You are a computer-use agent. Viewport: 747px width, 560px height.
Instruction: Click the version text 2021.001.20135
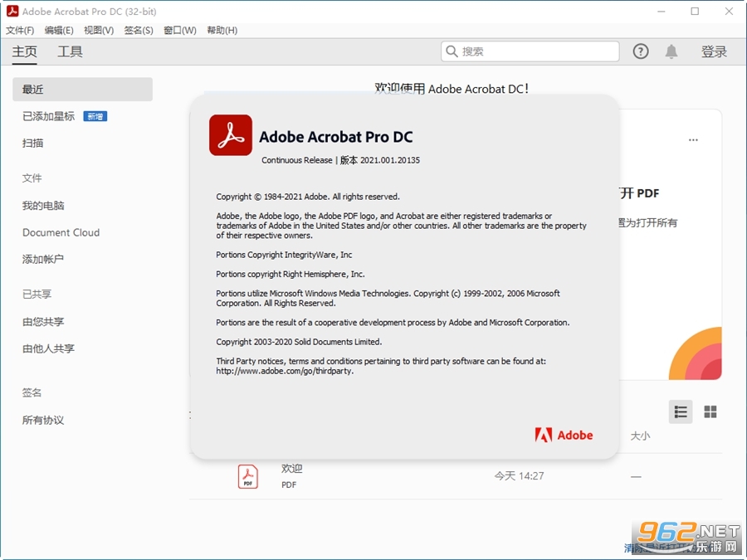pos(390,160)
